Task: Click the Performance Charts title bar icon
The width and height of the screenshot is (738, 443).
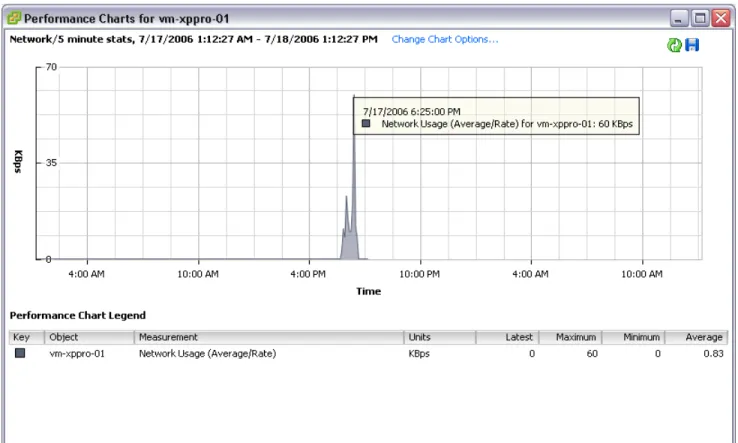Action: [x=14, y=18]
